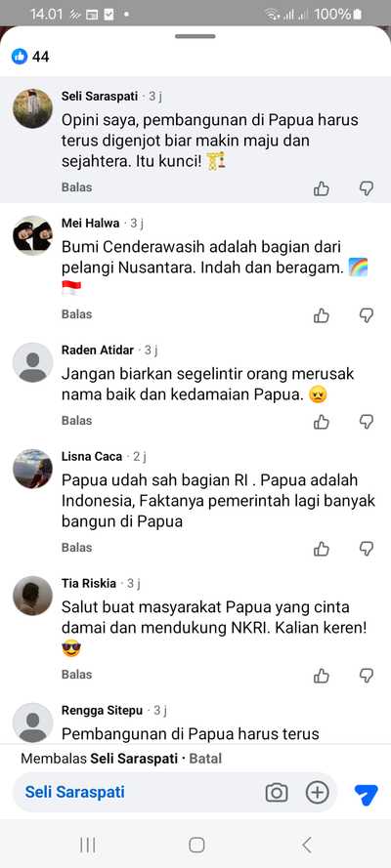The width and height of the screenshot is (391, 868).
Task: Like Lisna Caca's comment about Papua
Action: click(322, 549)
